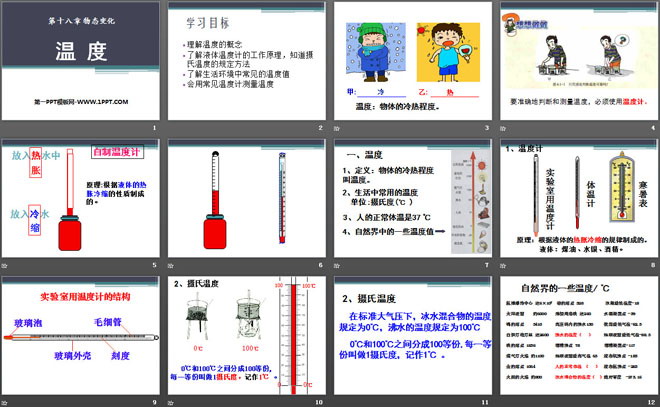Viewport: 660px width, 407px height.
Task: Click the boxed 热 character on slide 5
Action: (x=36, y=156)
